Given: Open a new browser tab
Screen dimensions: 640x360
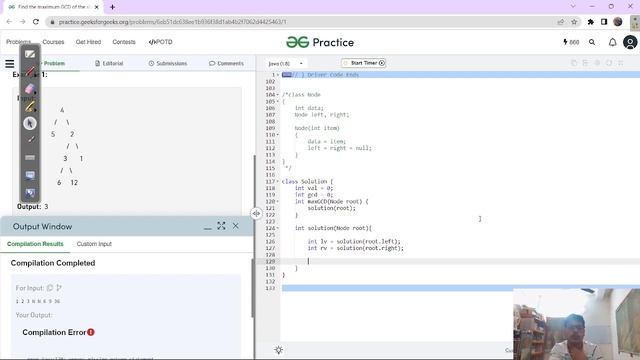Looking at the screenshot, I should (x=112, y=7).
